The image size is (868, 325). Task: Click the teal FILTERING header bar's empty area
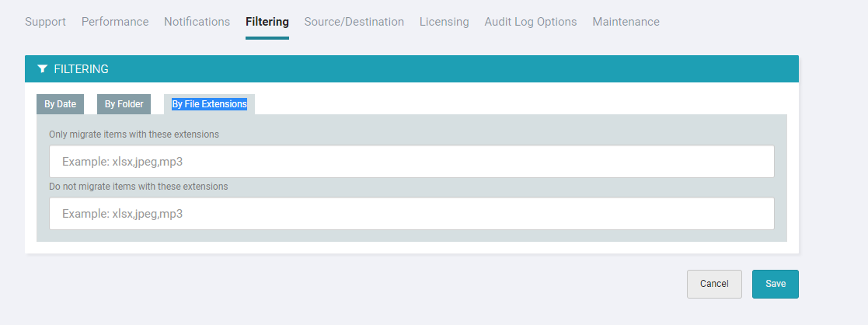[x=466, y=69]
